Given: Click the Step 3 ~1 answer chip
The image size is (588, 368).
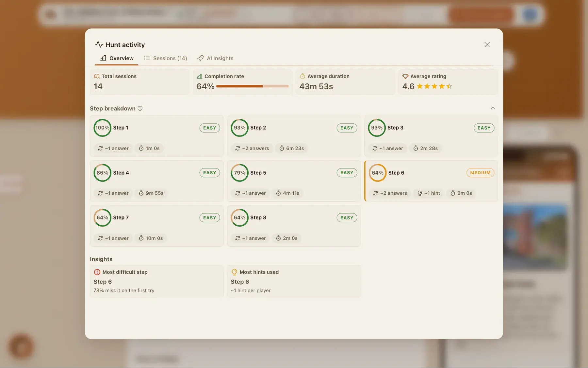Looking at the screenshot, I should tap(387, 148).
